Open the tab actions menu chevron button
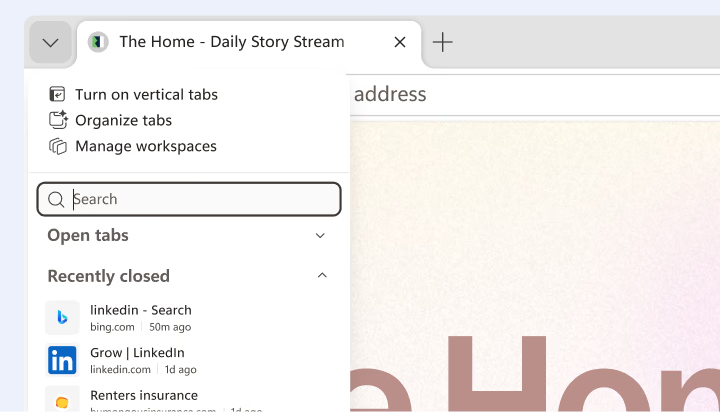720x412 pixels. click(x=51, y=43)
